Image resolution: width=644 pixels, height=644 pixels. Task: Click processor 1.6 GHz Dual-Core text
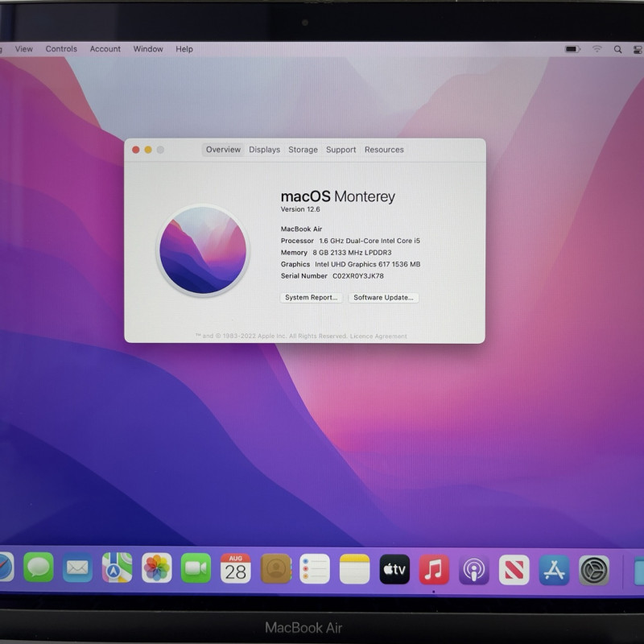pos(369,241)
